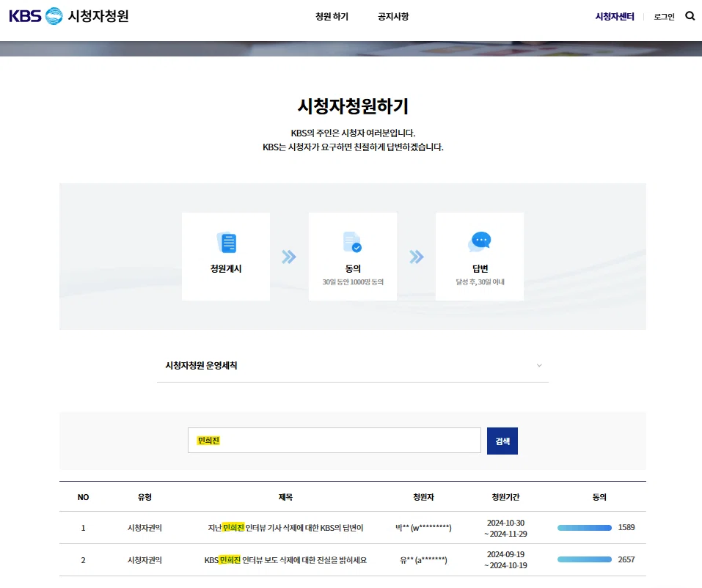This screenshot has width=702, height=588.
Task: Click the 달성 후, 30일 이내 caption
Action: 480,282
